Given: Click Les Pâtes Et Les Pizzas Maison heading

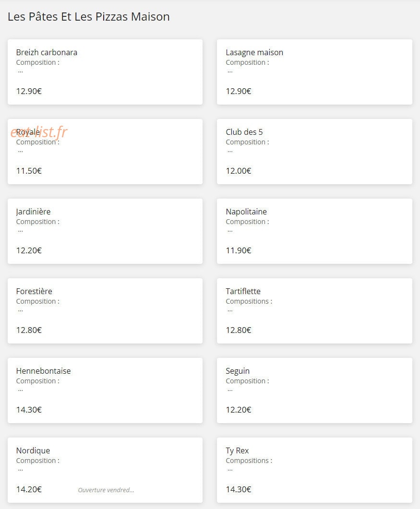Looking at the screenshot, I should [x=89, y=17].
